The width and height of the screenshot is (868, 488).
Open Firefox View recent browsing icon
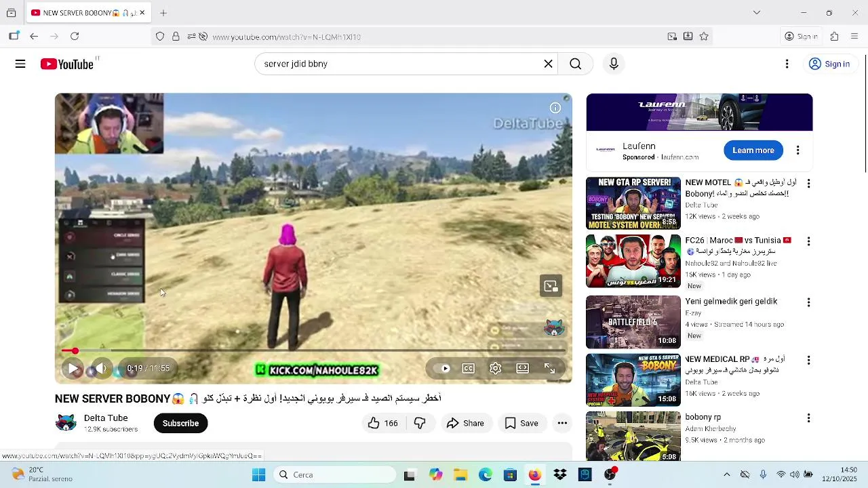pos(11,12)
